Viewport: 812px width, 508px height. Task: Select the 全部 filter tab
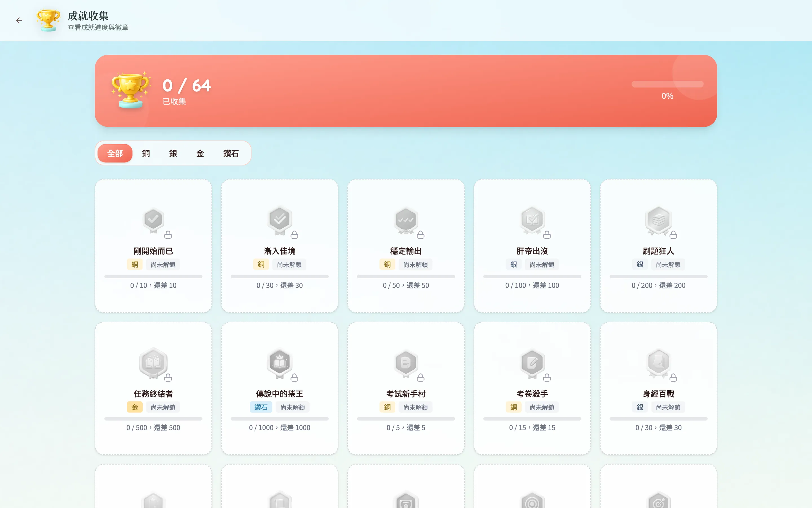click(x=115, y=153)
